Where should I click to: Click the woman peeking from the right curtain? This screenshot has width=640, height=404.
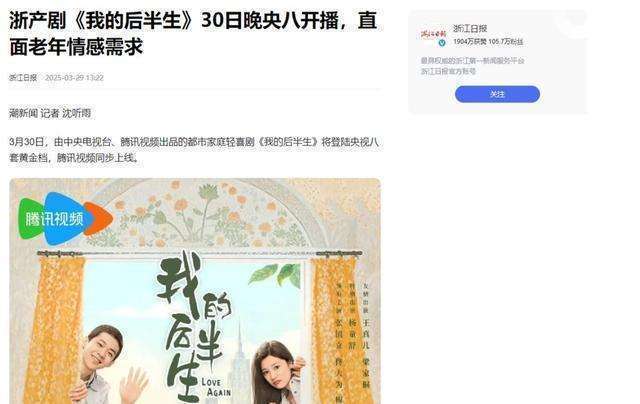[278, 373]
